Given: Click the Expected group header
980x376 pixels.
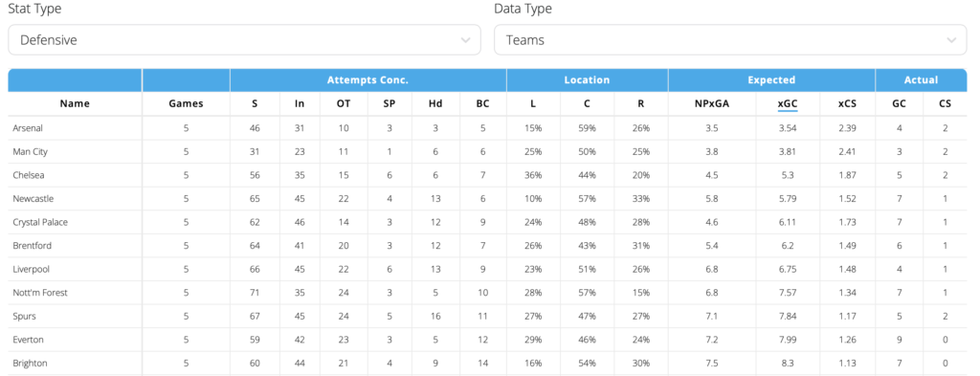Looking at the screenshot, I should pyautogui.click(x=771, y=80).
